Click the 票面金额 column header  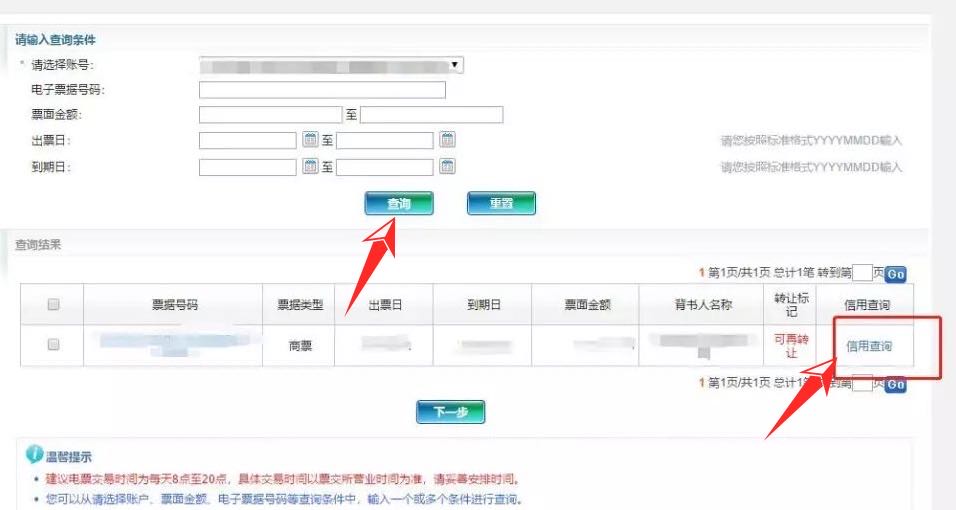(x=587, y=304)
